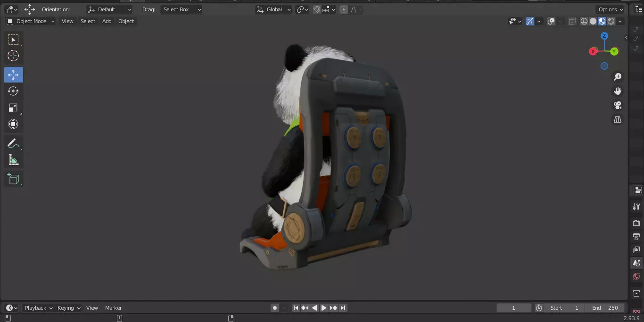Image resolution: width=644 pixels, height=322 pixels.
Task: Open viewport shading options dropdown arrow
Action: [x=620, y=21]
